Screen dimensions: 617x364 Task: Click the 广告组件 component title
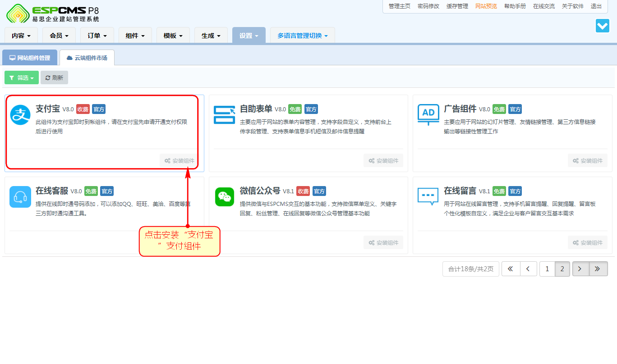point(460,109)
